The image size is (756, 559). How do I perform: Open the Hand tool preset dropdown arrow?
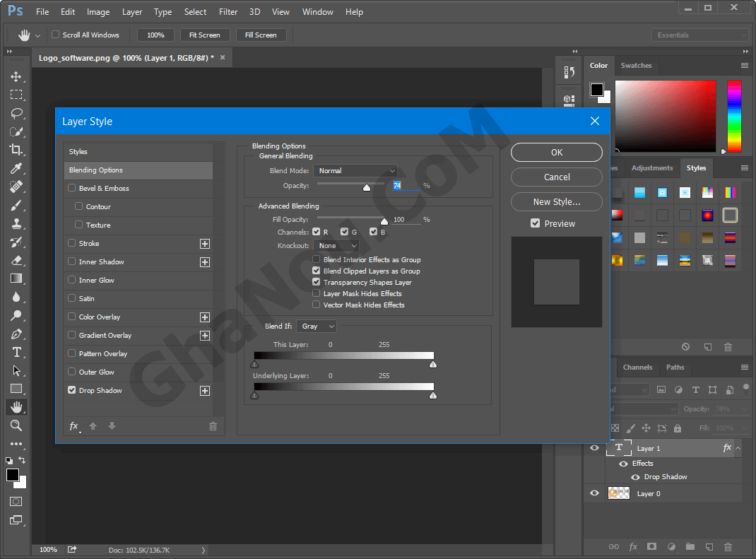click(x=37, y=35)
